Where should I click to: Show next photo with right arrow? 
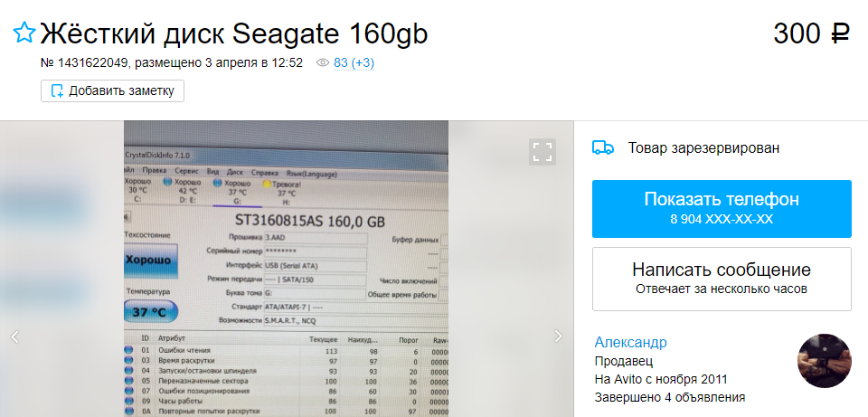(x=558, y=336)
